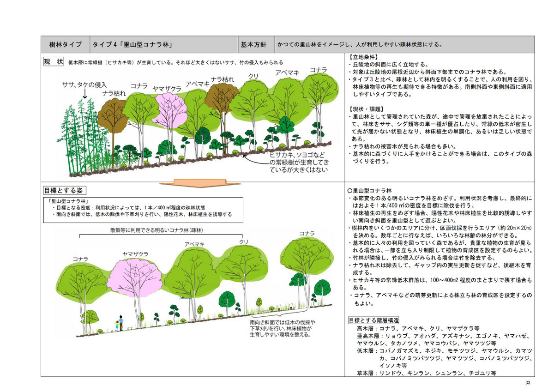Click the 【現状・課題】 heading
Screen dimensions: 554x392
pos(367,109)
